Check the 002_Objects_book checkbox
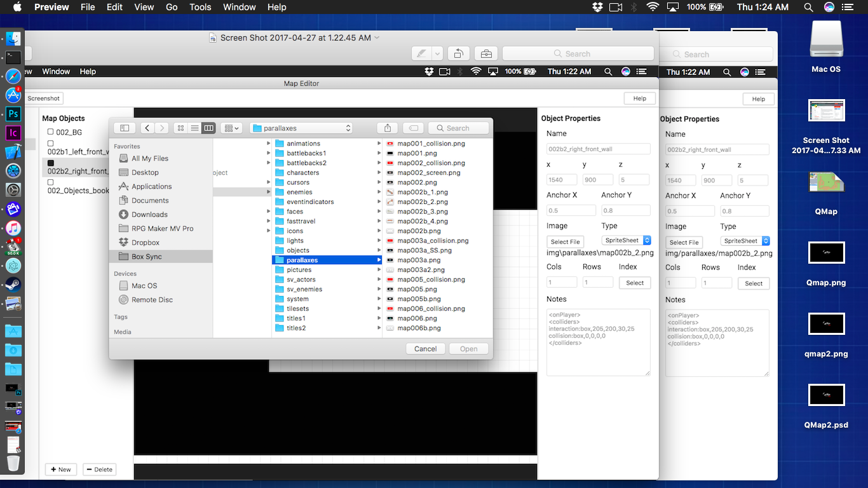 pos(51,182)
